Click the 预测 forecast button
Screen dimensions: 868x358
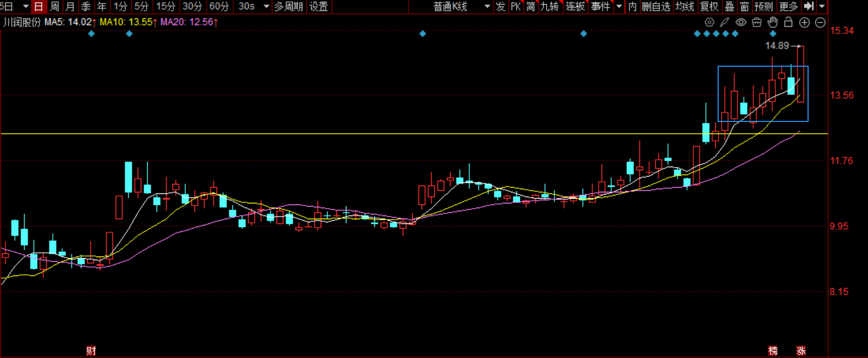coord(764,6)
